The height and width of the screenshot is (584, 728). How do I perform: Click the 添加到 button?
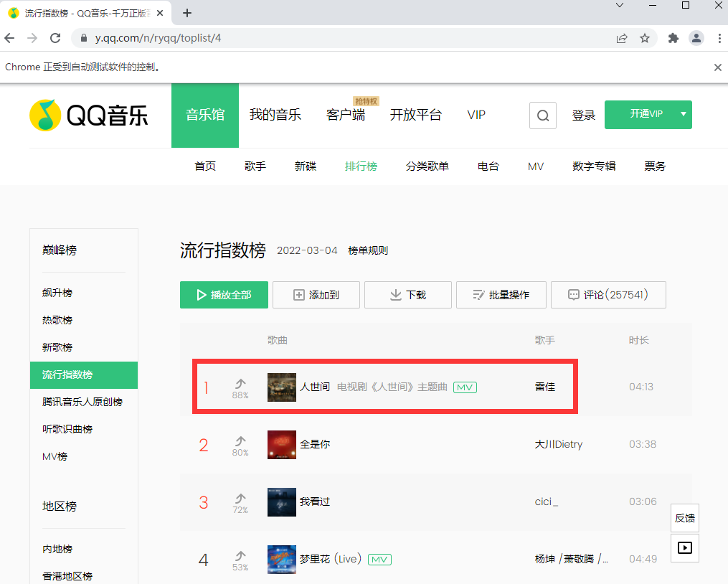coord(316,295)
